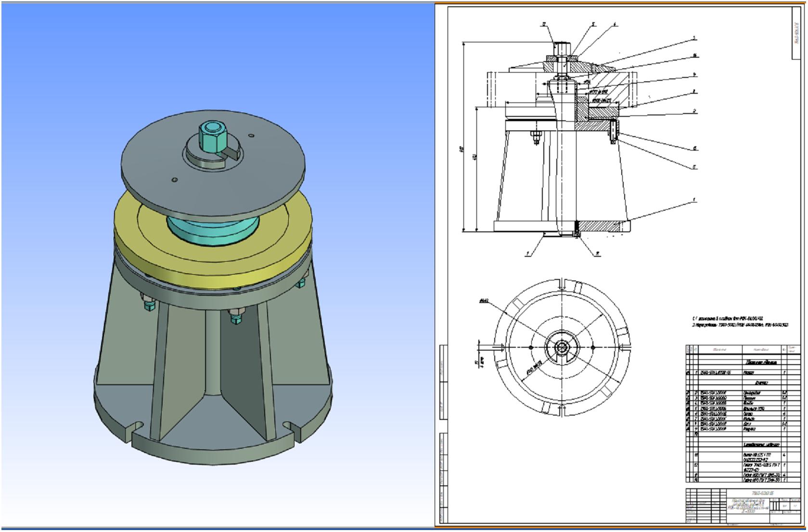The height and width of the screenshot is (532, 808).
Task: Select the central vertical column of the stand
Action: tap(213, 351)
